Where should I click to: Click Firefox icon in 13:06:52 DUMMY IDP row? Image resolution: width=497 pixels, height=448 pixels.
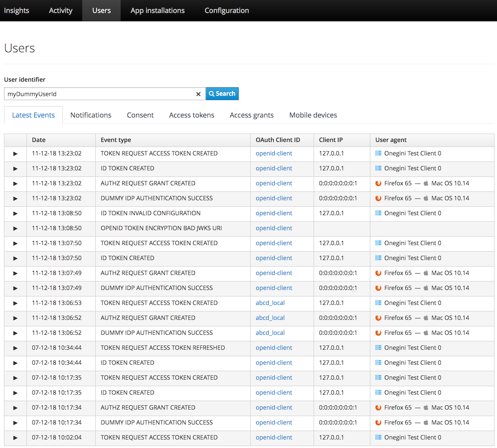click(x=378, y=333)
